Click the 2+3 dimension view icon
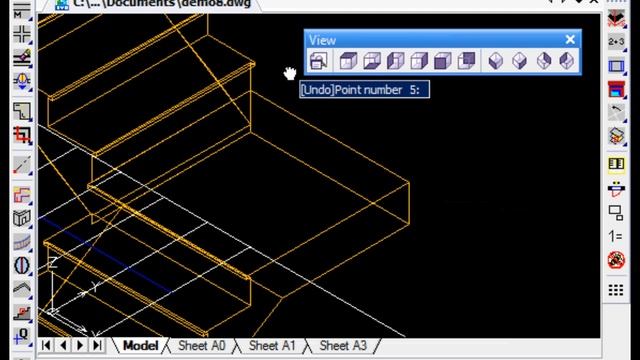The image size is (640, 360). tap(616, 42)
